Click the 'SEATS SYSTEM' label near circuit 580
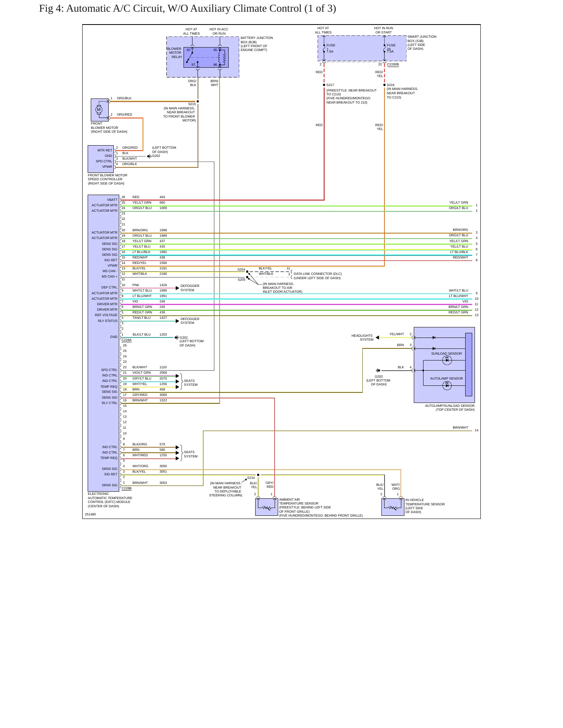The image size is (563, 728). pyautogui.click(x=191, y=454)
